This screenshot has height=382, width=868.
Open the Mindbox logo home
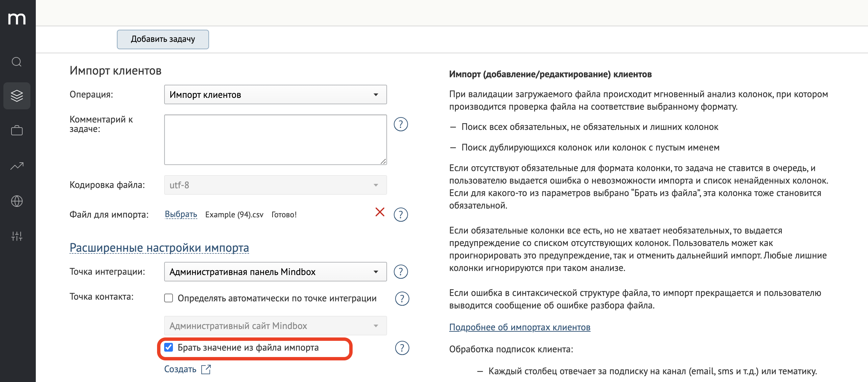point(17,19)
